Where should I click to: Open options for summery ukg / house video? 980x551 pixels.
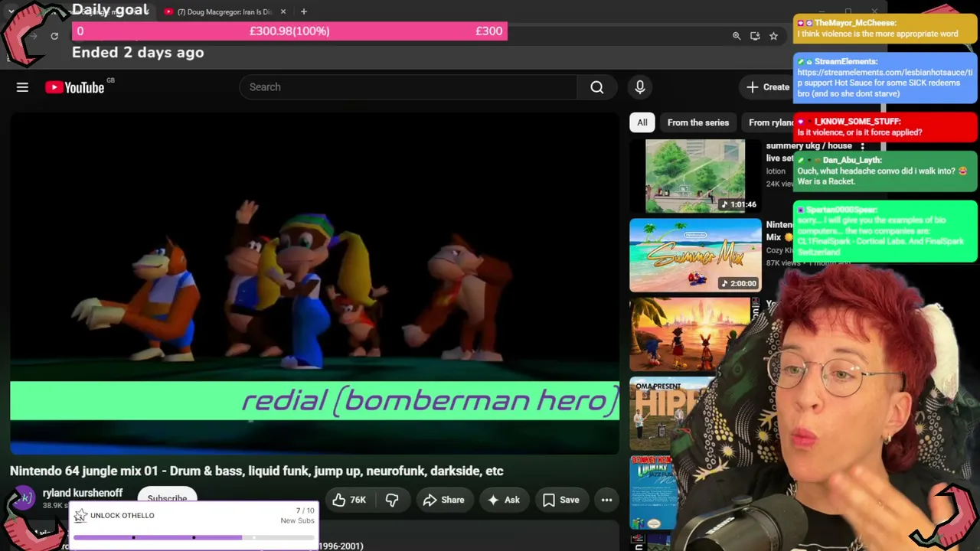click(x=862, y=146)
